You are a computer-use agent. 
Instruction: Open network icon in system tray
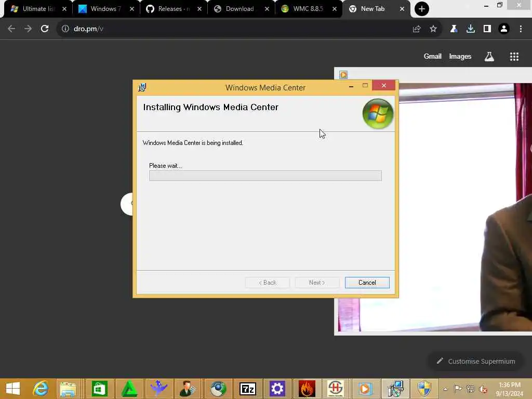tap(470, 389)
